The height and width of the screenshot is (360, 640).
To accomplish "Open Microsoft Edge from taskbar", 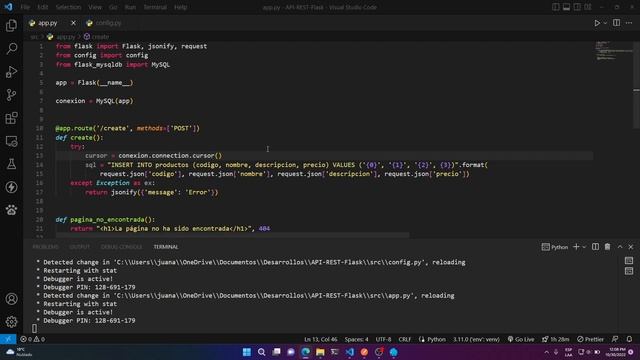I will (305, 352).
